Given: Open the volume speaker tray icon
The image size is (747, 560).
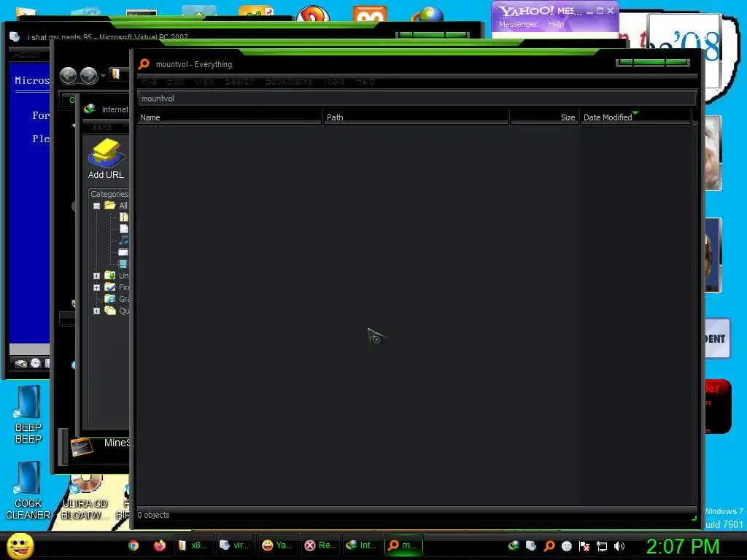Looking at the screenshot, I should click(x=619, y=546).
